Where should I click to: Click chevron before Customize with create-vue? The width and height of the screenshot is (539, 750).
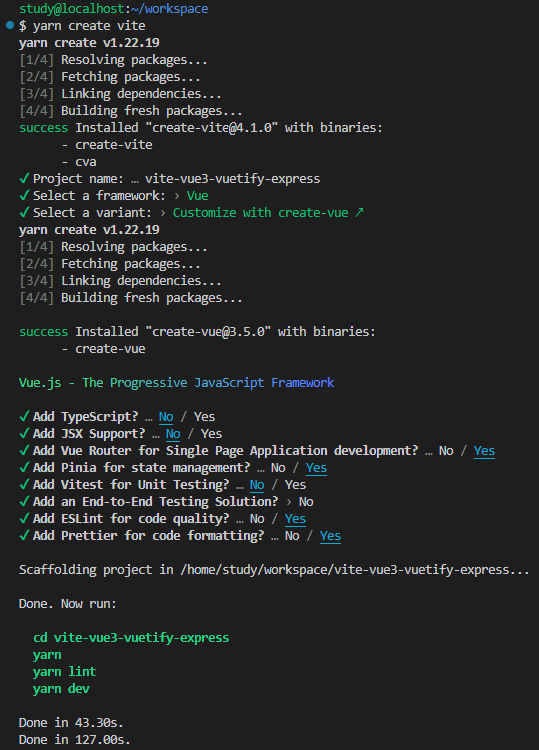[163, 213]
